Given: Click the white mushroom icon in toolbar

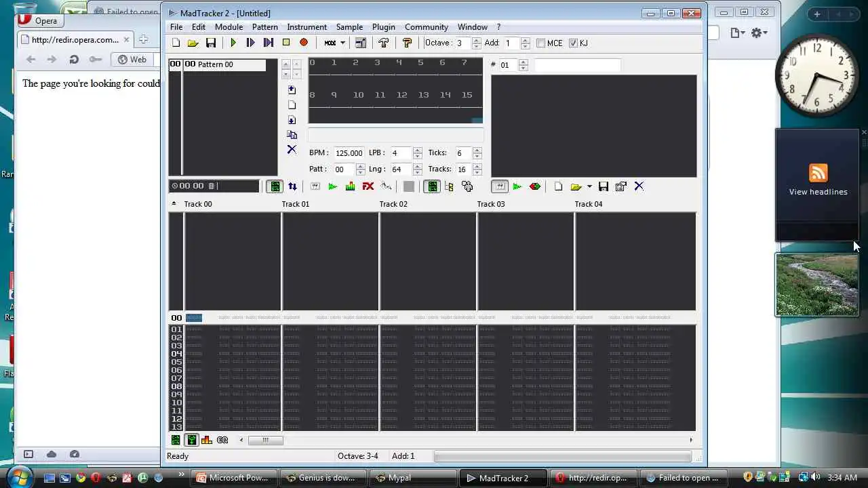Looking at the screenshot, I should 384,43.
